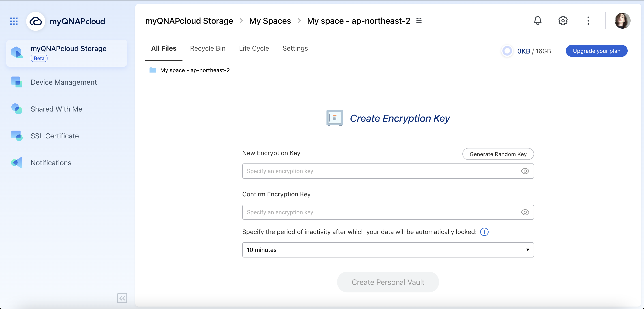Viewport: 644px width, 309px height.
Task: Switch to the Settings tab
Action: coord(295,48)
